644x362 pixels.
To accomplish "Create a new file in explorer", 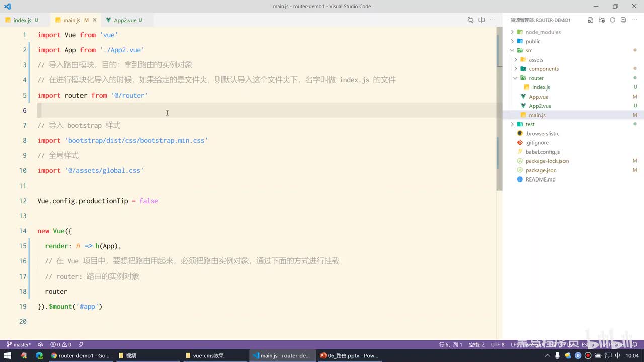I will coord(590,20).
